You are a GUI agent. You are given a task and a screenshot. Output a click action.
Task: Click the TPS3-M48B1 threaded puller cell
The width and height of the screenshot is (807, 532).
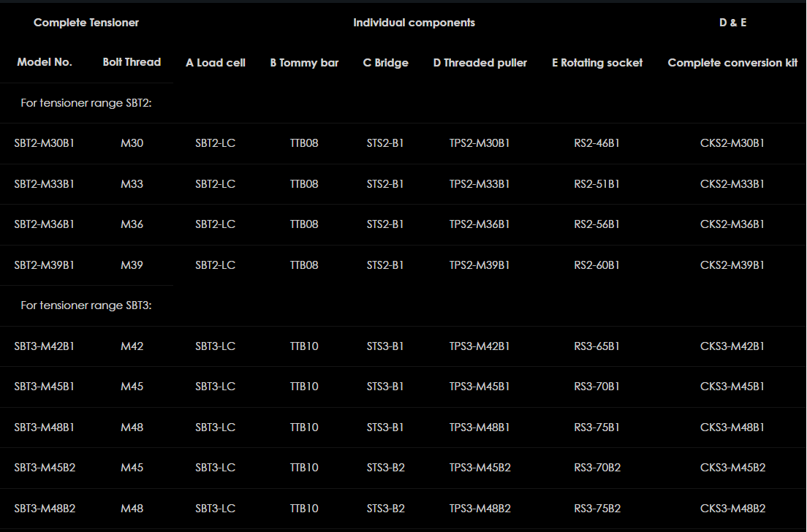480,427
